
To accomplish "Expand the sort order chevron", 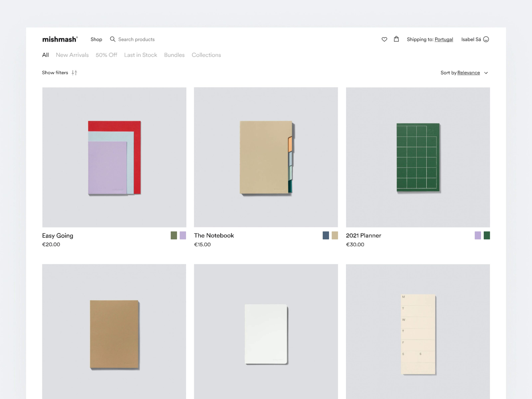I will [x=486, y=73].
